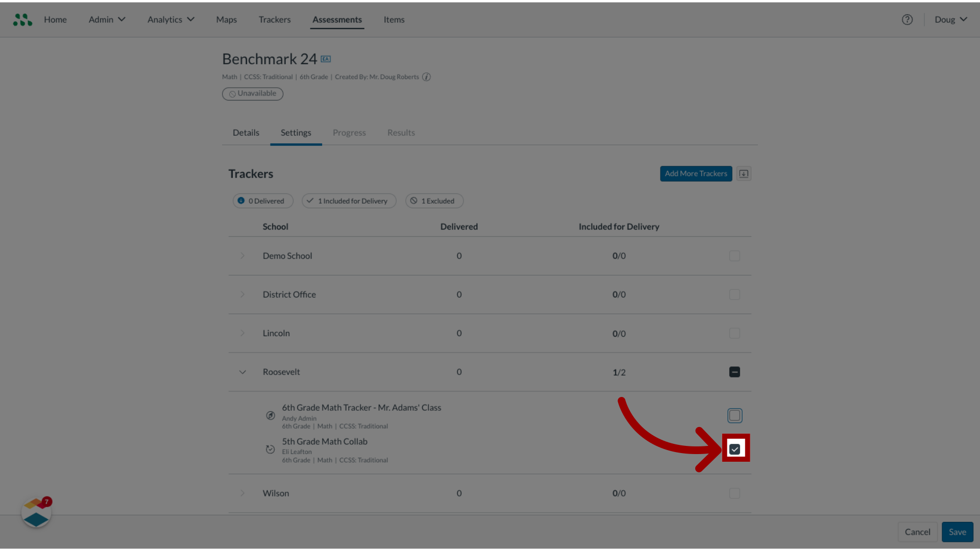
Task: Switch to the Details tab
Action: click(246, 132)
